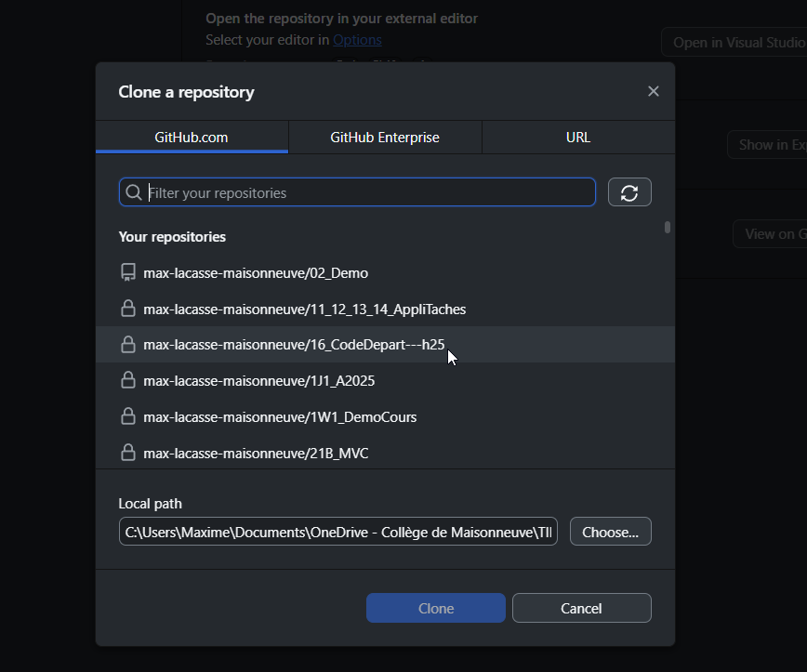Image resolution: width=807 pixels, height=672 pixels.
Task: Select max-lacasse-maisonneuve/16_CodeDepart---h25 repository
Action: point(385,344)
